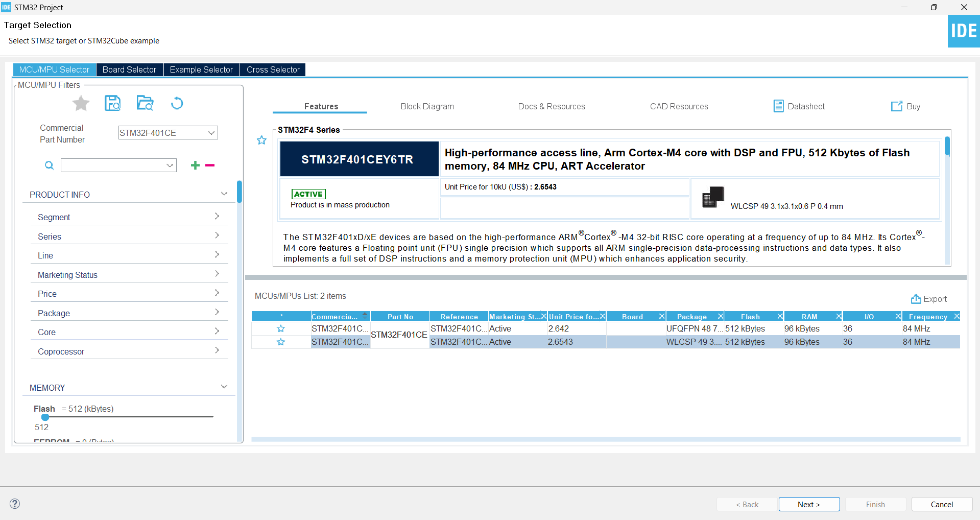Collapse the PRODUCT INFO section

224,194
